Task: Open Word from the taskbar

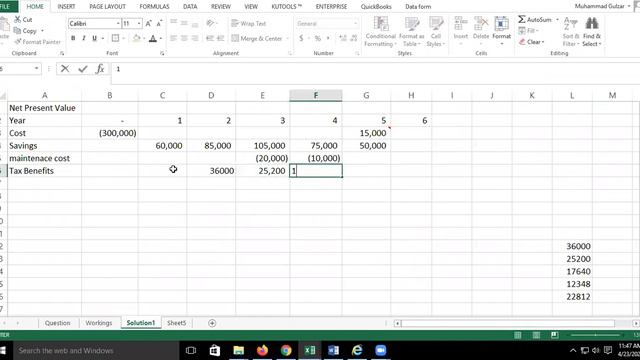Action: pyautogui.click(x=333, y=350)
